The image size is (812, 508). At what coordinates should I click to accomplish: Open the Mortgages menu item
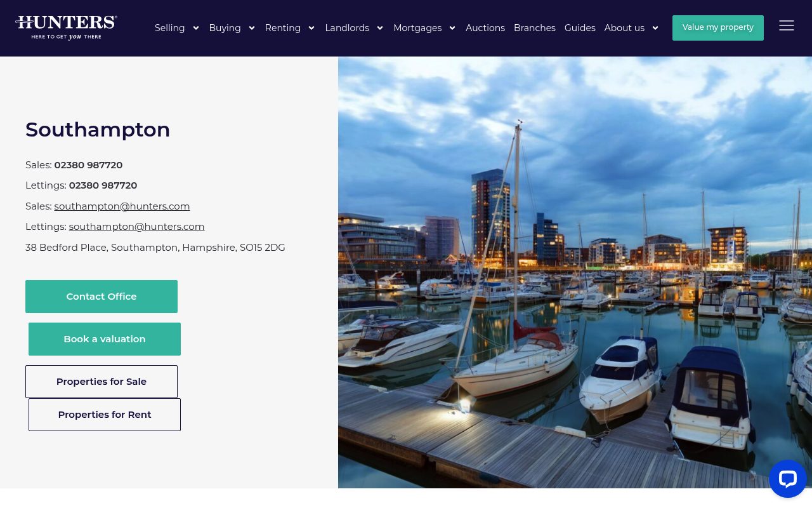pyautogui.click(x=417, y=28)
